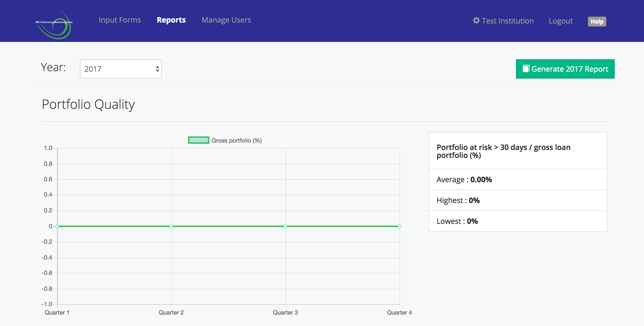Click the Quarter 4 data point

click(x=399, y=226)
